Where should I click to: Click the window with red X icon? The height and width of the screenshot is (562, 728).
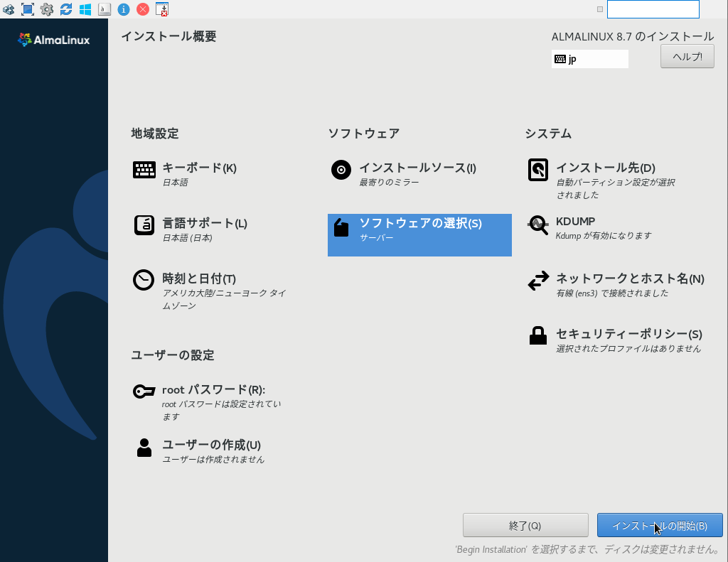pos(161,9)
